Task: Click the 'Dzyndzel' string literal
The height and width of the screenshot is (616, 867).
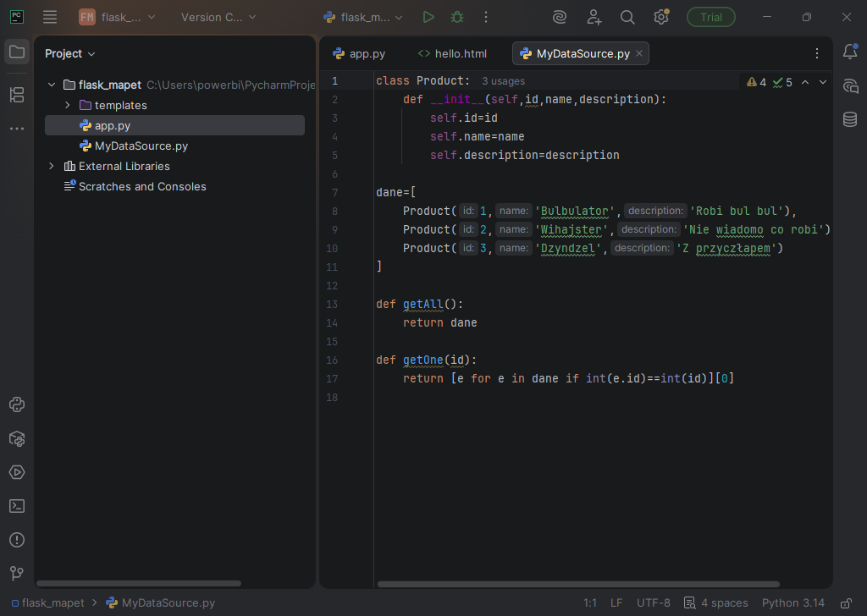Action: [568, 249]
